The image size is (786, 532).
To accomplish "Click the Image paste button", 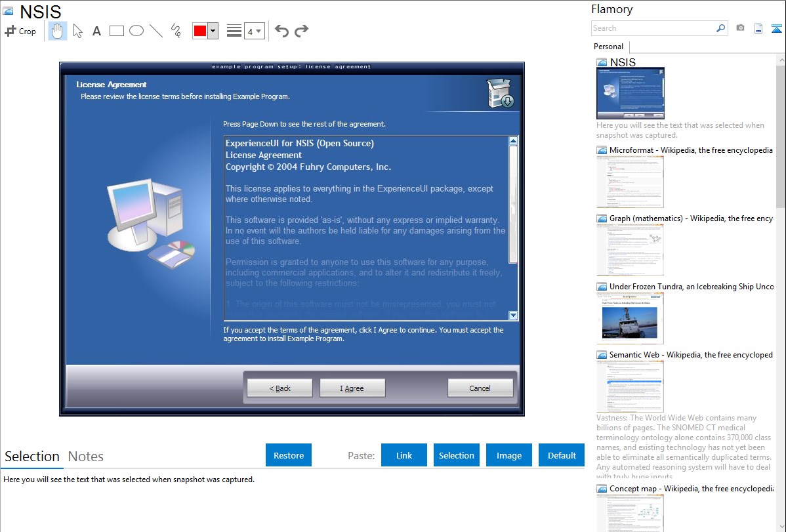I will click(x=508, y=455).
